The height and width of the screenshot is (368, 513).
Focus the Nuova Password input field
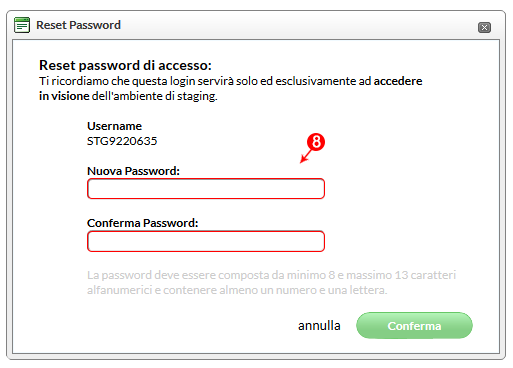tap(206, 189)
